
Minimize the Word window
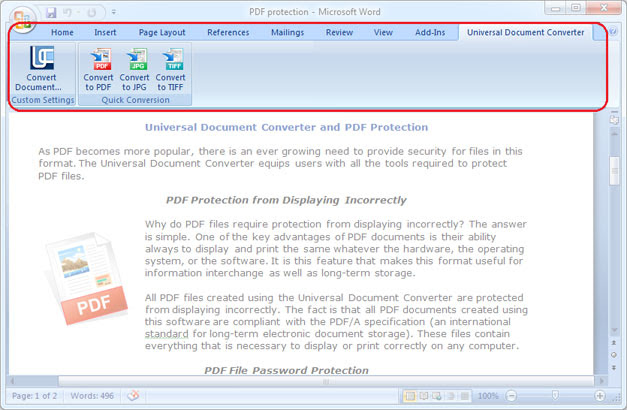tap(555, 8)
